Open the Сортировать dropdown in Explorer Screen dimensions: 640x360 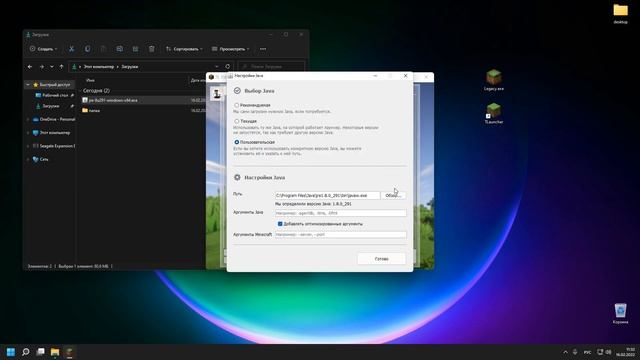click(184, 49)
